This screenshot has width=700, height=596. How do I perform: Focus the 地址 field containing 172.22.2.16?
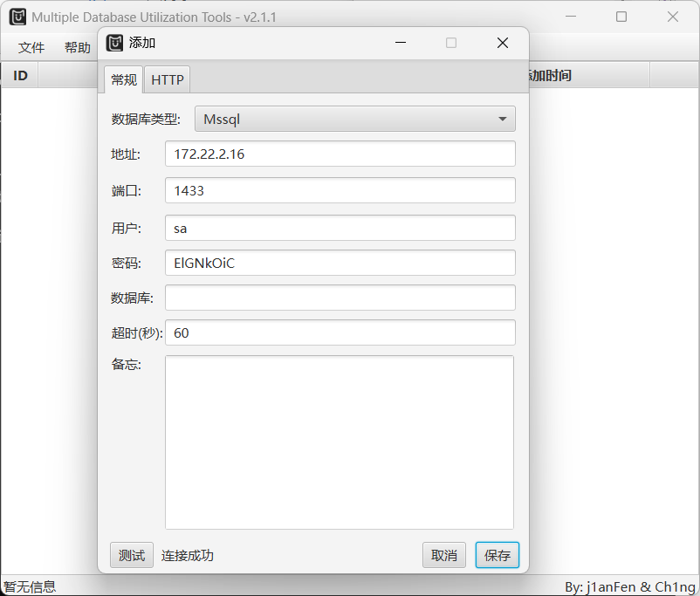[x=340, y=154]
